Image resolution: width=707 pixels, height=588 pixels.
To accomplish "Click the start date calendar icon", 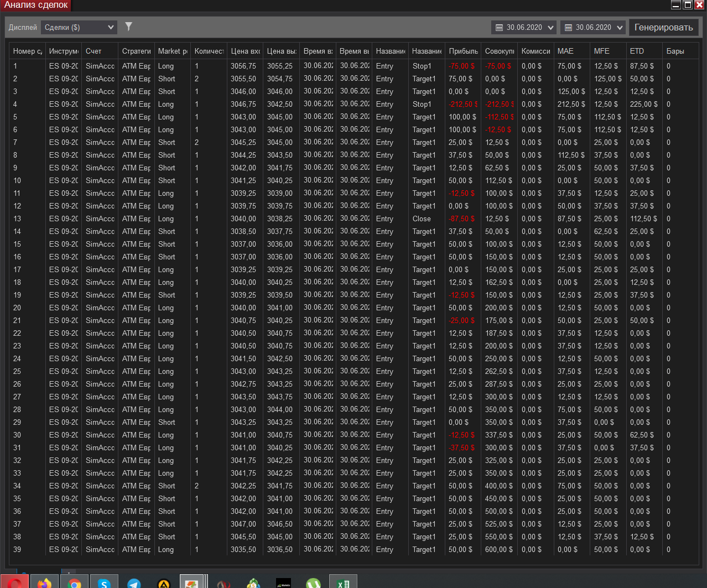I will [x=499, y=28].
